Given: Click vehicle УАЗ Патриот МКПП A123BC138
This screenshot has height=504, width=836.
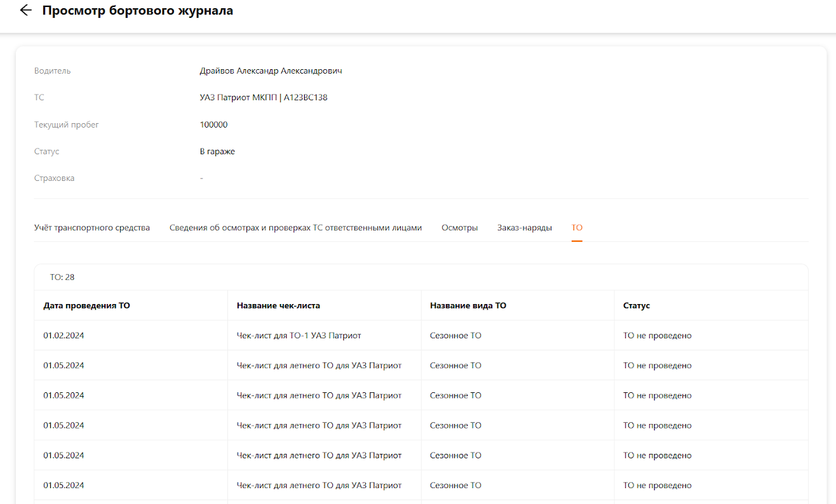Looking at the screenshot, I should [x=263, y=98].
